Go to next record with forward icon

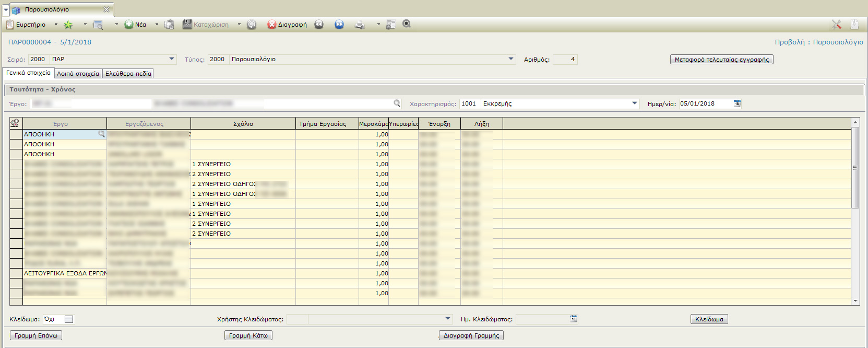pyautogui.click(x=339, y=25)
